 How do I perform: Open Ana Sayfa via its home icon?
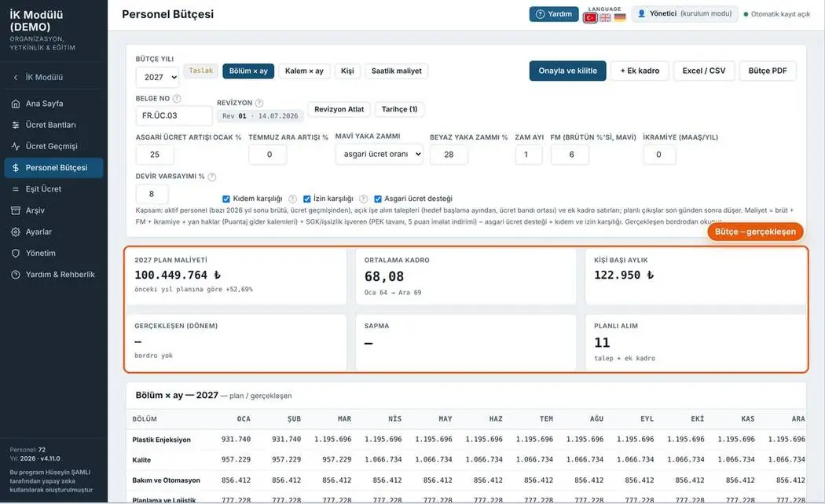tap(16, 104)
